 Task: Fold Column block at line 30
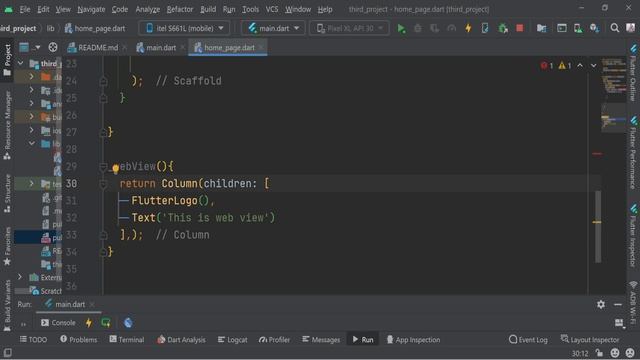pyautogui.click(x=103, y=184)
